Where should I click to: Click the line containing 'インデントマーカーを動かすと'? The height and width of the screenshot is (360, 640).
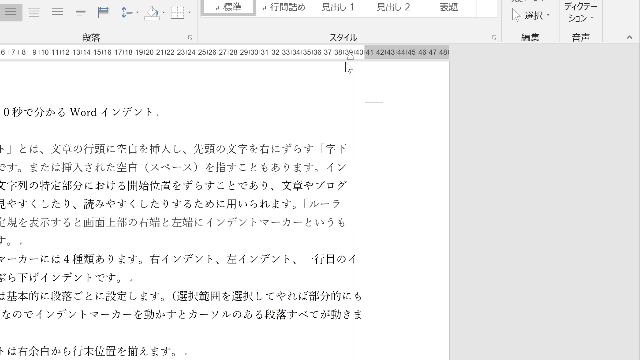(181, 315)
